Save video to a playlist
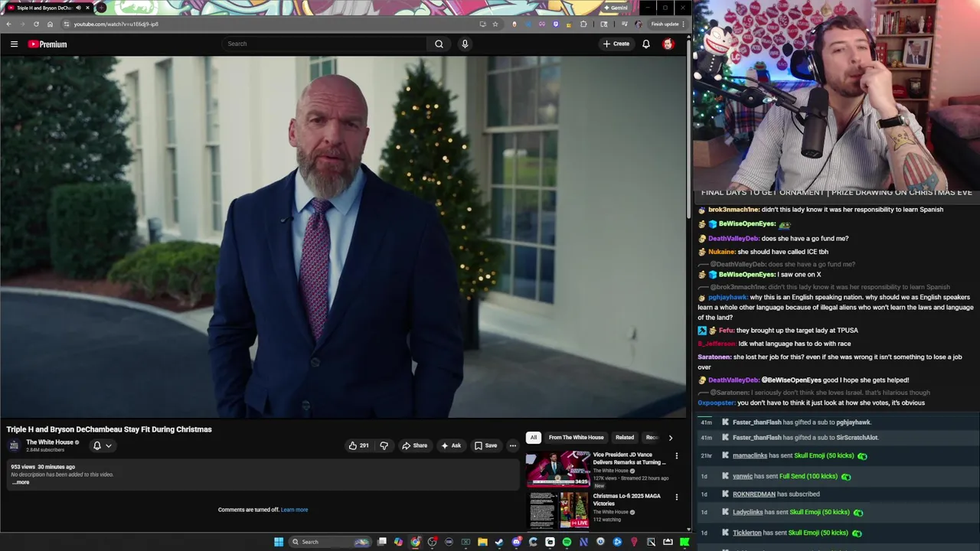Viewport: 980px width, 551px height. [x=485, y=445]
